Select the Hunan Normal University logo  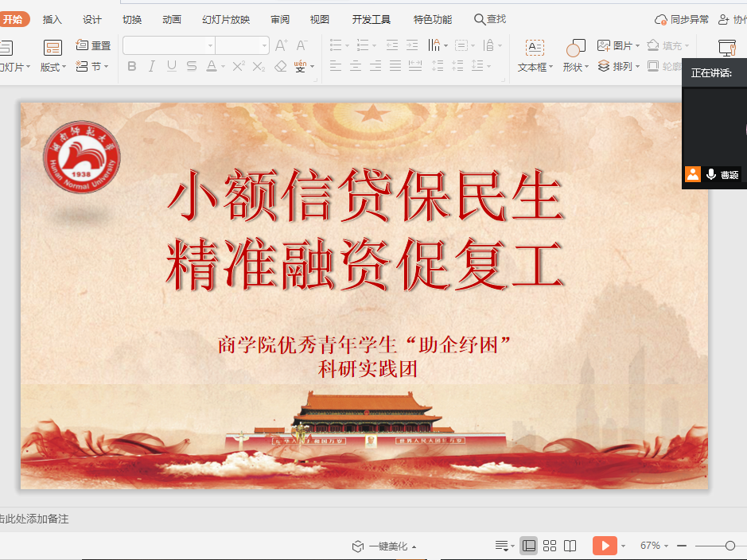tap(81, 157)
